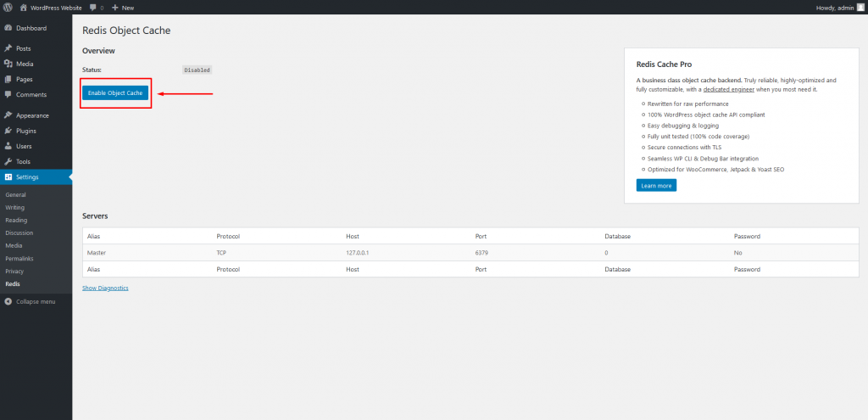The width and height of the screenshot is (868, 420).
Task: Open Privacy settings submenu
Action: 14,272
